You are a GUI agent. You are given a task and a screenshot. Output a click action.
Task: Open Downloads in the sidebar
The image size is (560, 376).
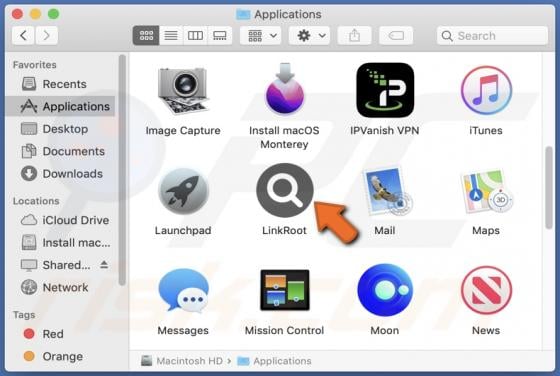(x=61, y=174)
